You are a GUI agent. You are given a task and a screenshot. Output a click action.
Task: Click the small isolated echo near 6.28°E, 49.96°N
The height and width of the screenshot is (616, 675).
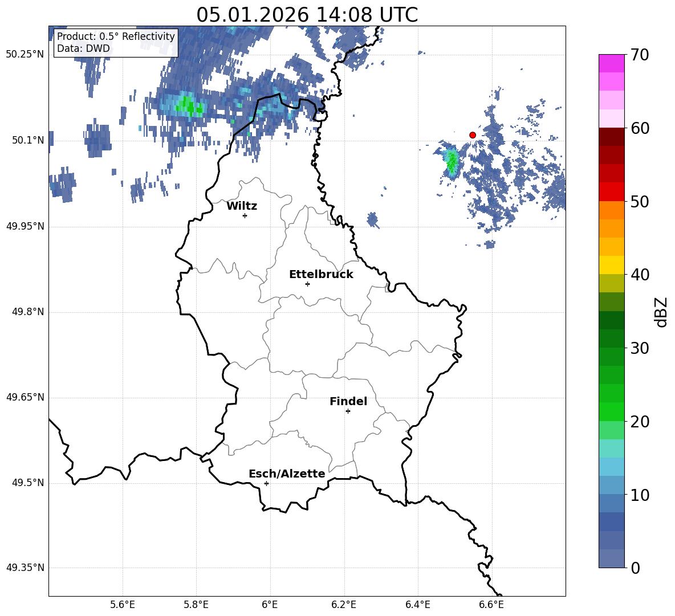(373, 219)
